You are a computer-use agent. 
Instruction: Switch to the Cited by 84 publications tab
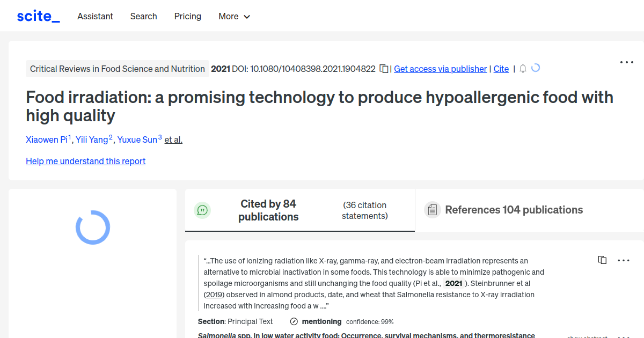coord(268,210)
